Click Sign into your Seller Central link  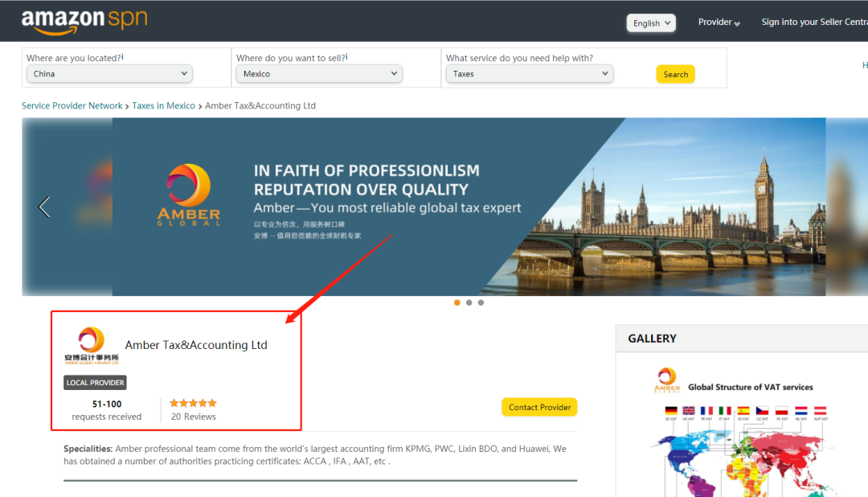click(814, 23)
